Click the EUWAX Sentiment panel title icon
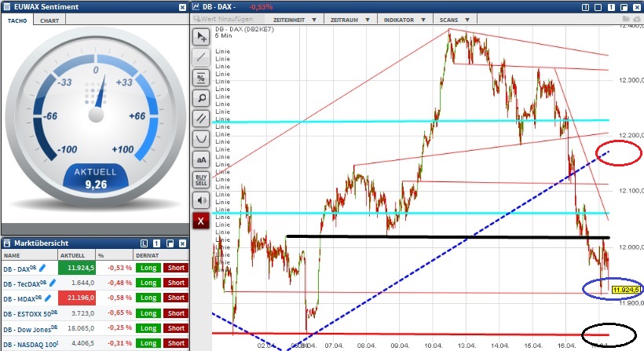This screenshot has width=644, height=351. click(x=7, y=7)
